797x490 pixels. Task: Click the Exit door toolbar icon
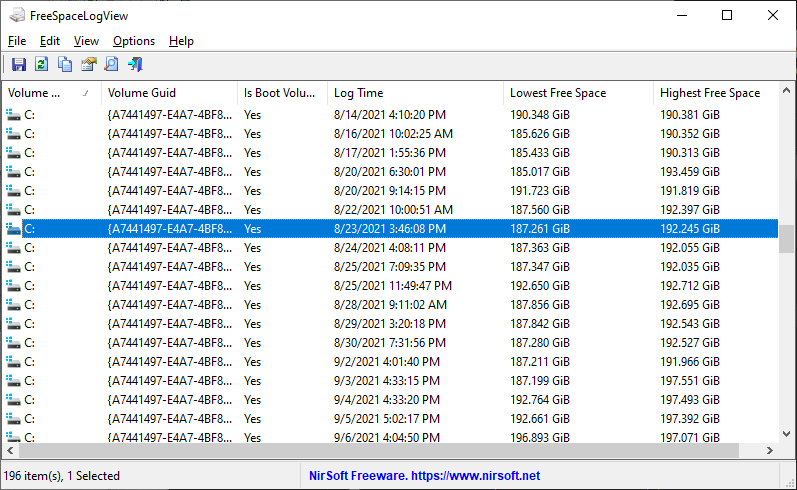(135, 65)
